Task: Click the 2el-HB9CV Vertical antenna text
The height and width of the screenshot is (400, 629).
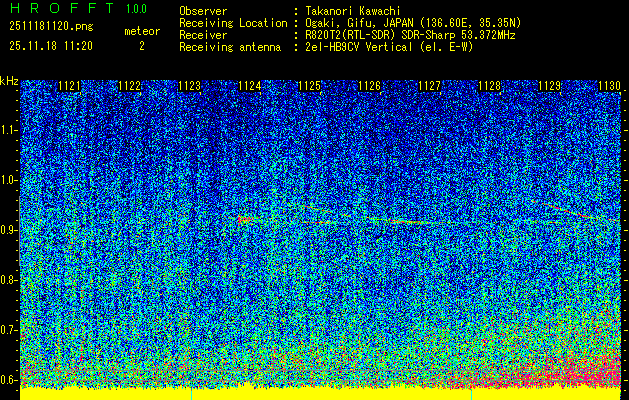Action: [x=389, y=47]
